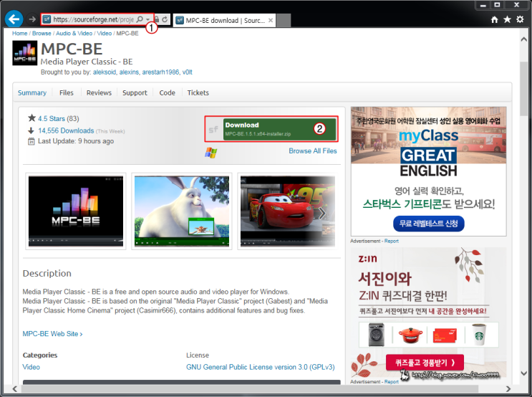Image resolution: width=532 pixels, height=397 pixels.
Task: Open the Favorites star icon
Action: (x=508, y=20)
